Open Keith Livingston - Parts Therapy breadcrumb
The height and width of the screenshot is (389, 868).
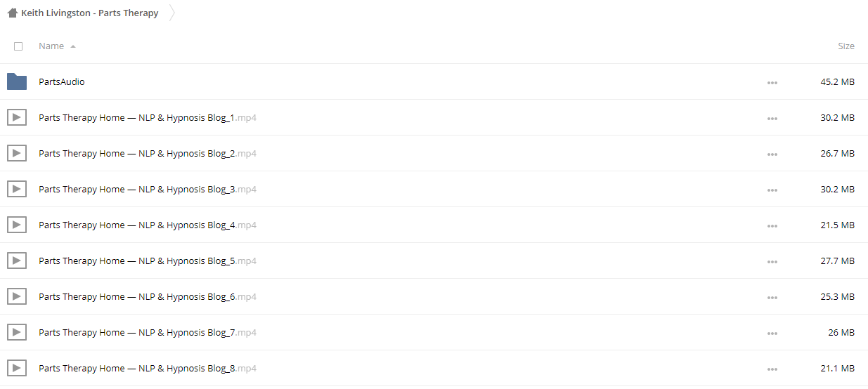[x=89, y=13]
